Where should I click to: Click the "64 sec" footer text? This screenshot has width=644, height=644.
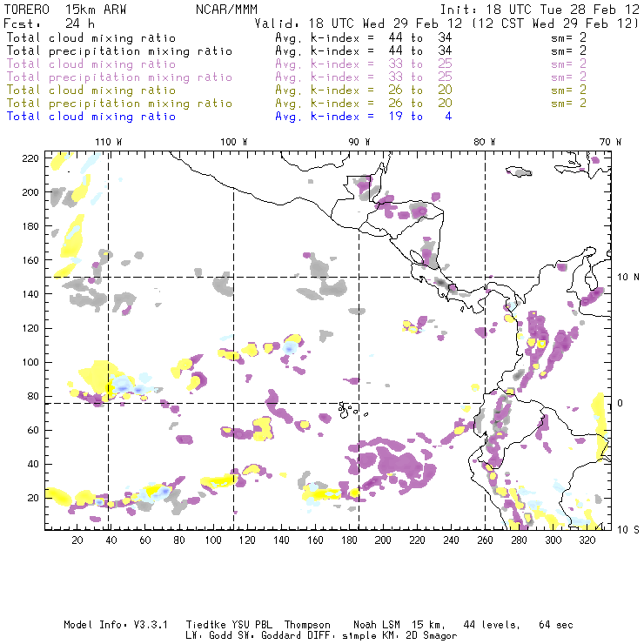pos(556,625)
